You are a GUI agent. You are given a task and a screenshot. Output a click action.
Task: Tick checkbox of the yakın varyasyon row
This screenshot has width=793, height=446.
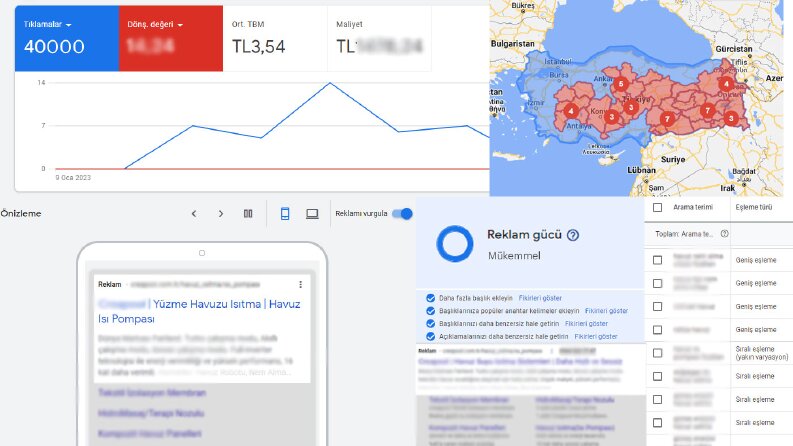point(657,353)
